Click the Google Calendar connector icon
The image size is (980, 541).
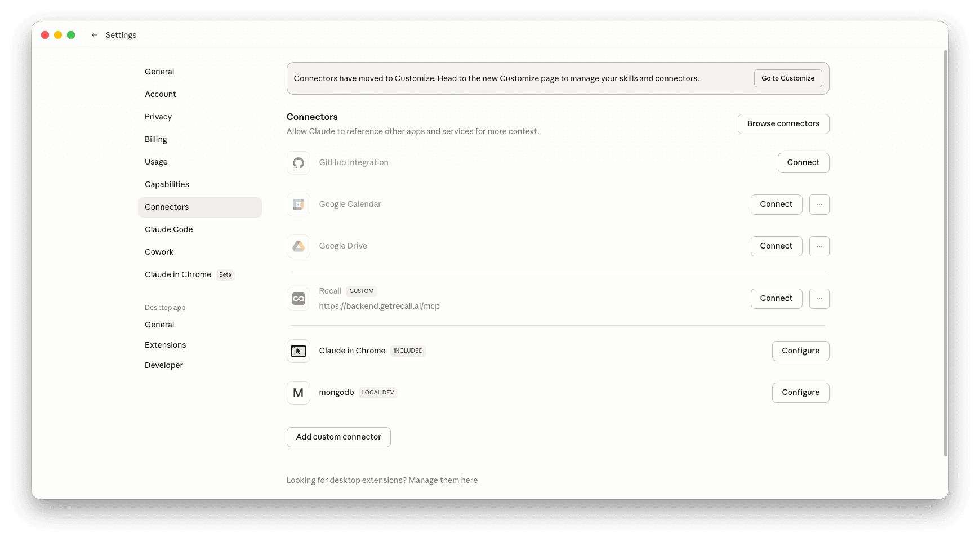coord(298,204)
